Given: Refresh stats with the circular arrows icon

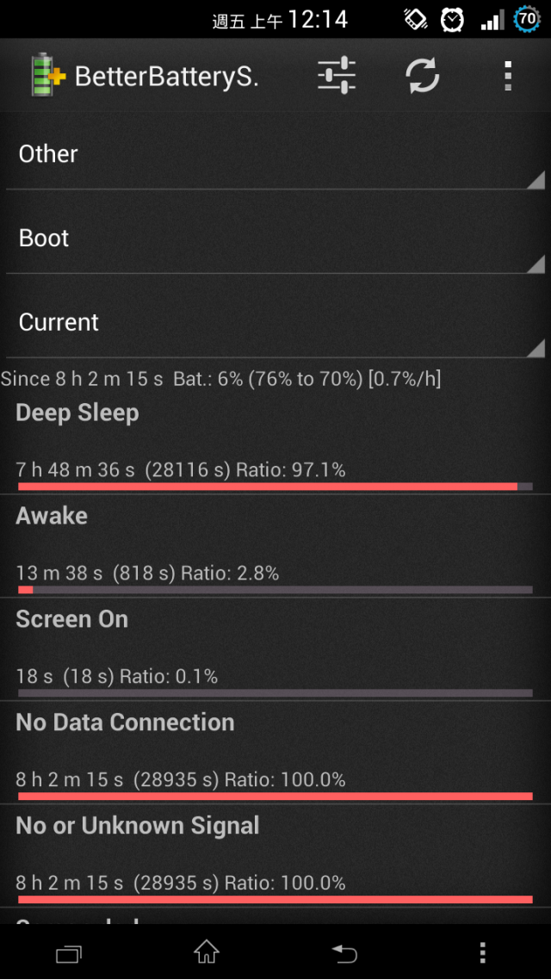Looking at the screenshot, I should click(x=423, y=76).
